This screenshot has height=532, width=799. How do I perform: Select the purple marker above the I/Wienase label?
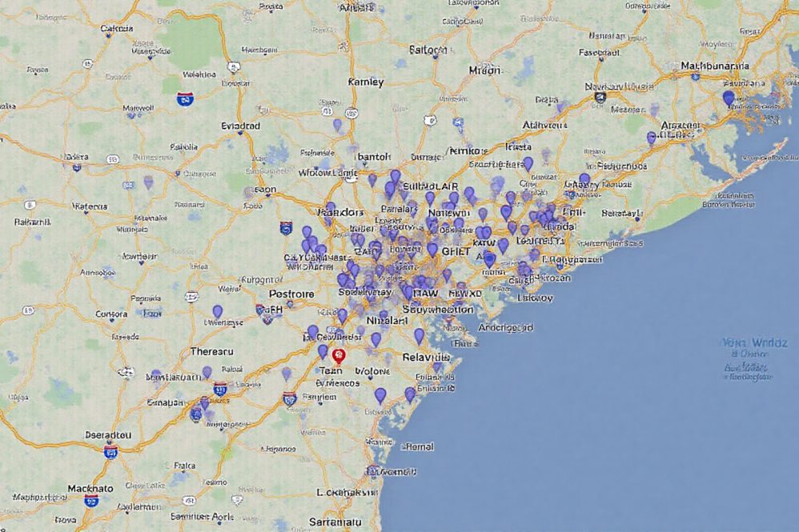217,311
